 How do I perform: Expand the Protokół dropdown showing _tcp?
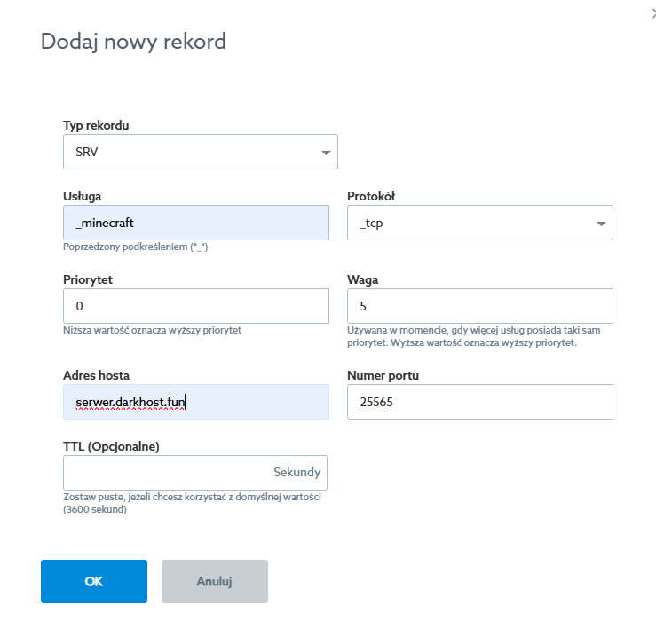[x=479, y=223]
